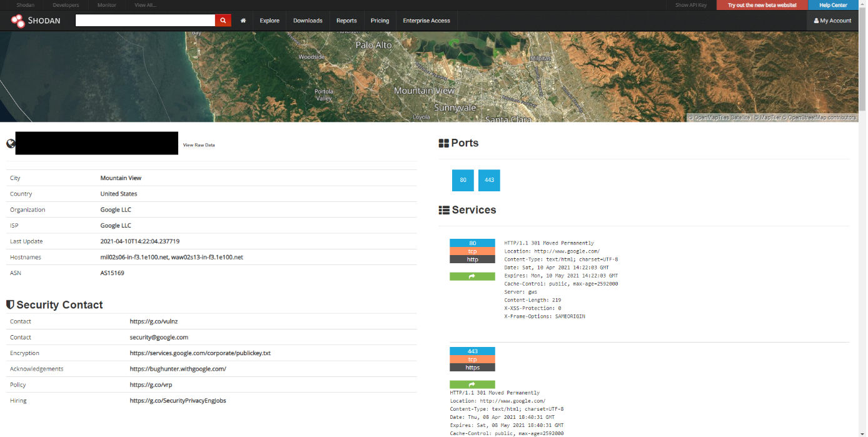Screen dimensions: 868x437
Task: Click the Content-Length: 219 line
Action: click(532, 300)
